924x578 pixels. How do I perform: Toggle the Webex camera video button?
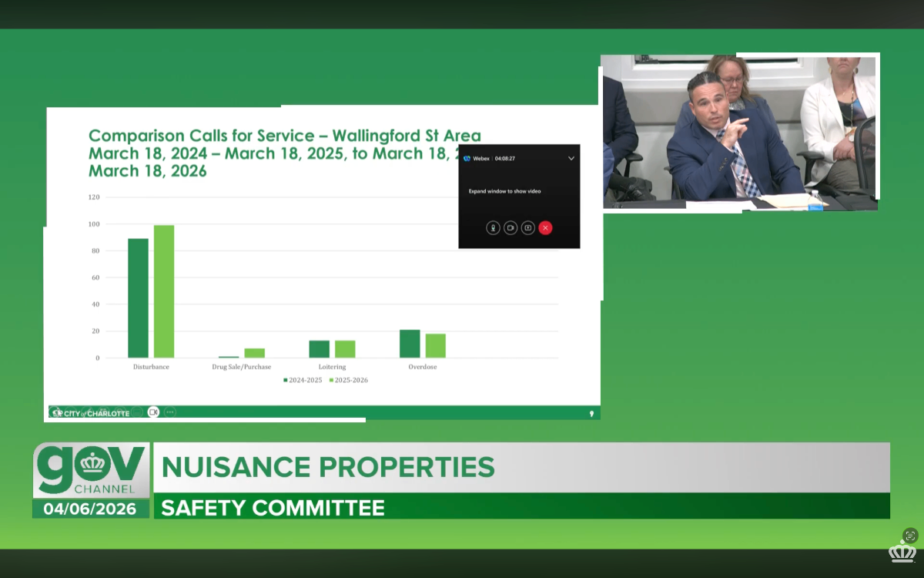[511, 228]
